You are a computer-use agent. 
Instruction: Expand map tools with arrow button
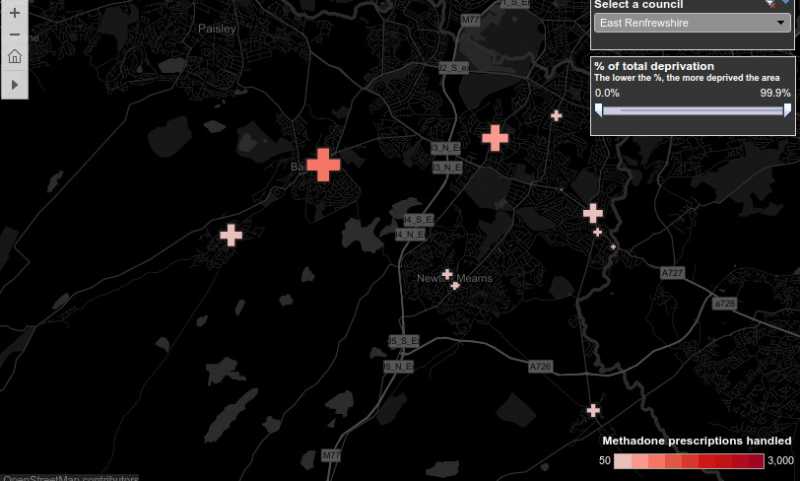click(14, 85)
